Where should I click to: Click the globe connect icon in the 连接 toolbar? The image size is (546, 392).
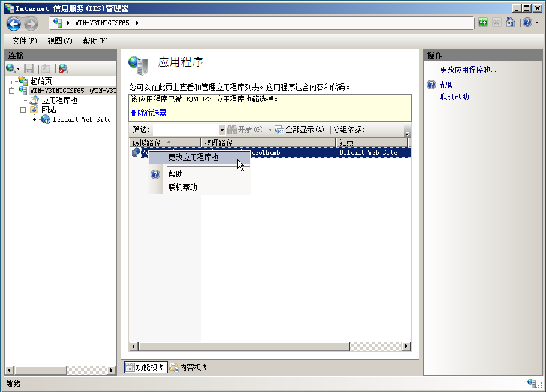point(10,68)
